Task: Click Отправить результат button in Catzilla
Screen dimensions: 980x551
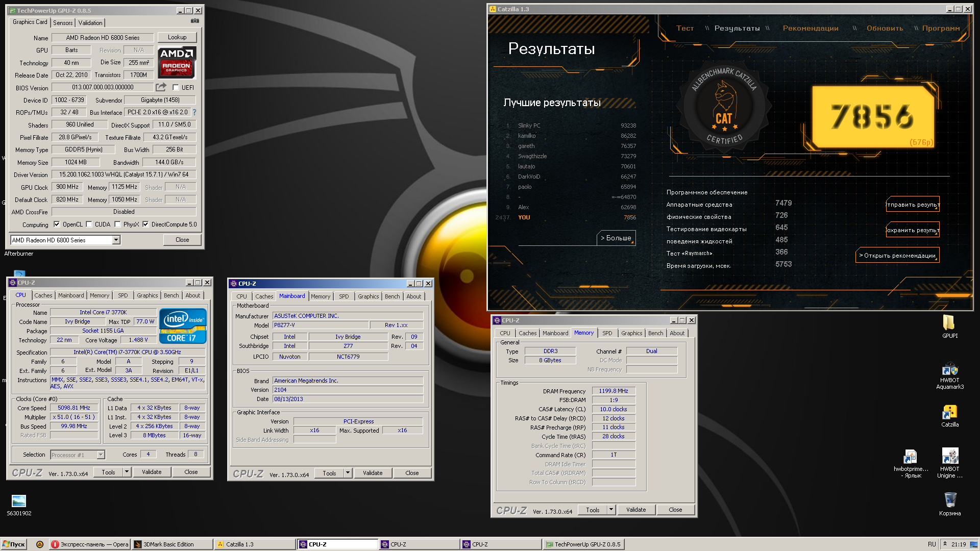Action: 913,205
